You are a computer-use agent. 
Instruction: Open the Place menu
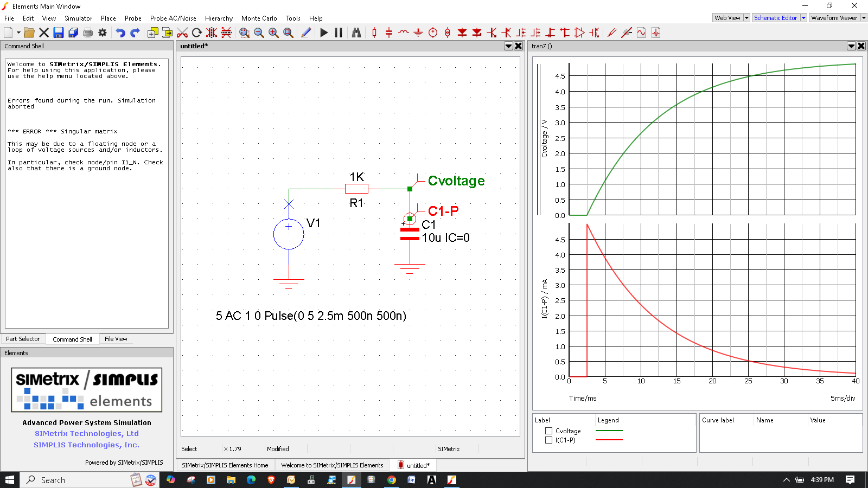click(108, 18)
